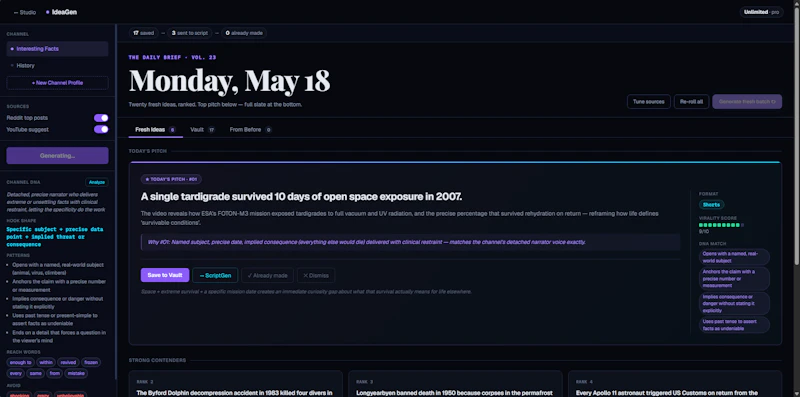Save the tardigrade pitch to Vault
Image resolution: width=800 pixels, height=397 pixels.
pyautogui.click(x=165, y=275)
